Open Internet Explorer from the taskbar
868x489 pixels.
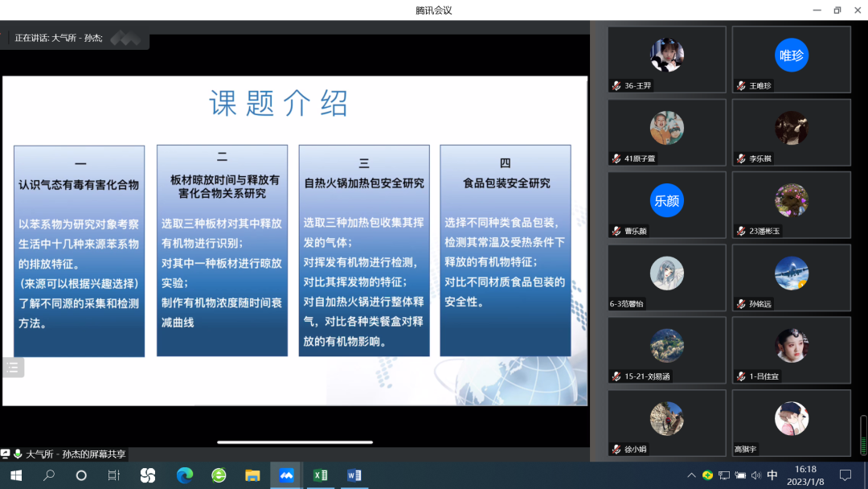coord(219,475)
